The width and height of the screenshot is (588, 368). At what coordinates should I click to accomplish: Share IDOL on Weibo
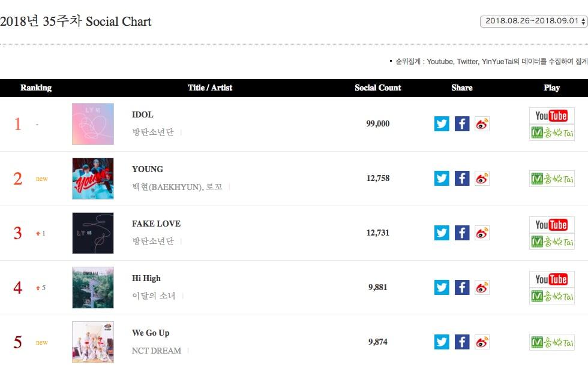(482, 124)
